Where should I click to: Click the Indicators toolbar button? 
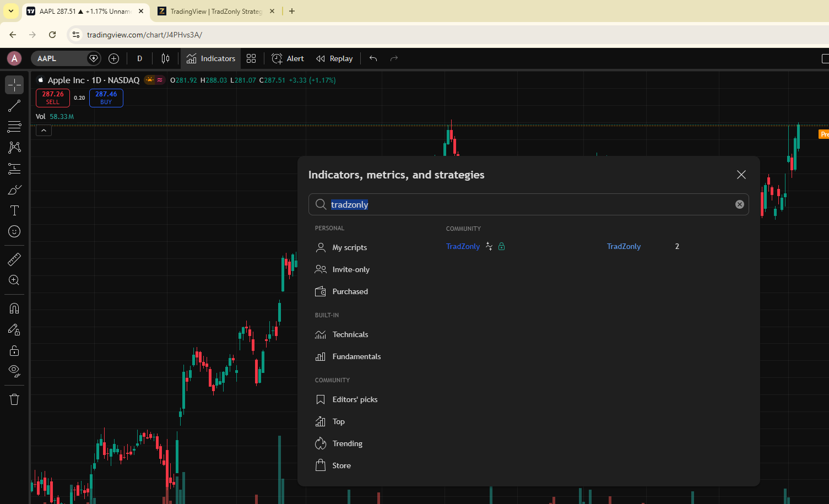tap(211, 58)
